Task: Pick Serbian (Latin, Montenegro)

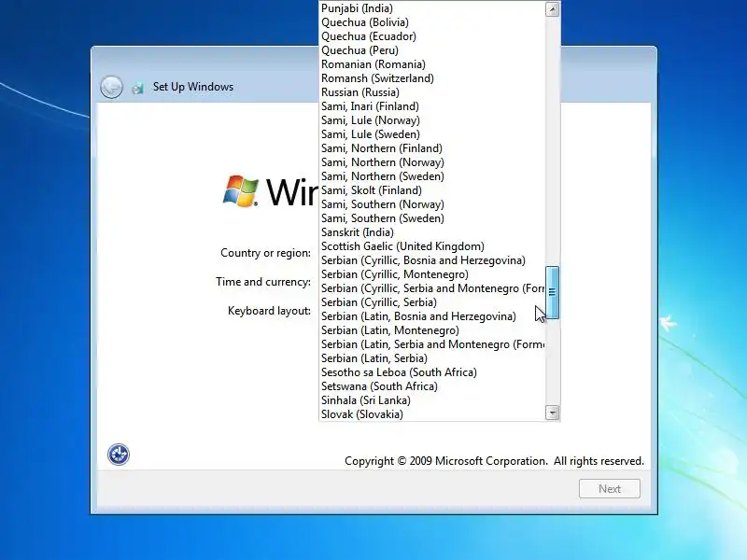Action: 432,330
